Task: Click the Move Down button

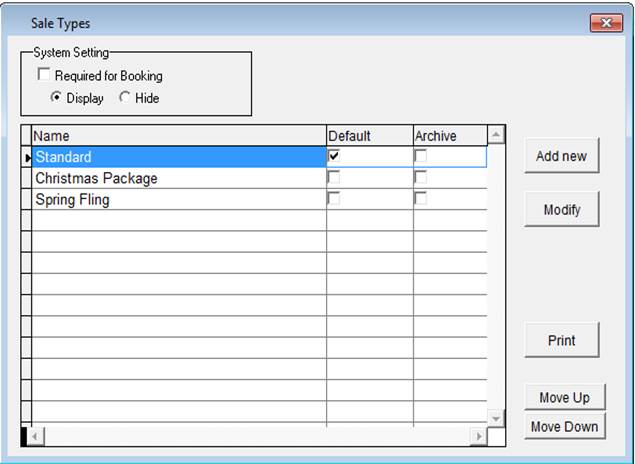Action: (564, 426)
